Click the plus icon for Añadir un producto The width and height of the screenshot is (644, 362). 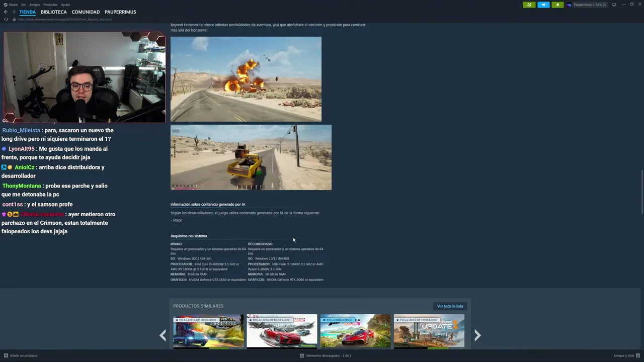(x=6, y=355)
